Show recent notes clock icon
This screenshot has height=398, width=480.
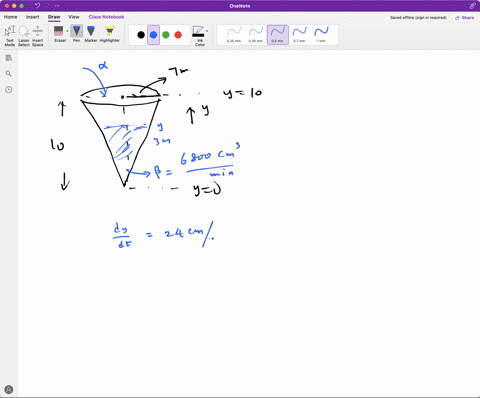click(9, 90)
